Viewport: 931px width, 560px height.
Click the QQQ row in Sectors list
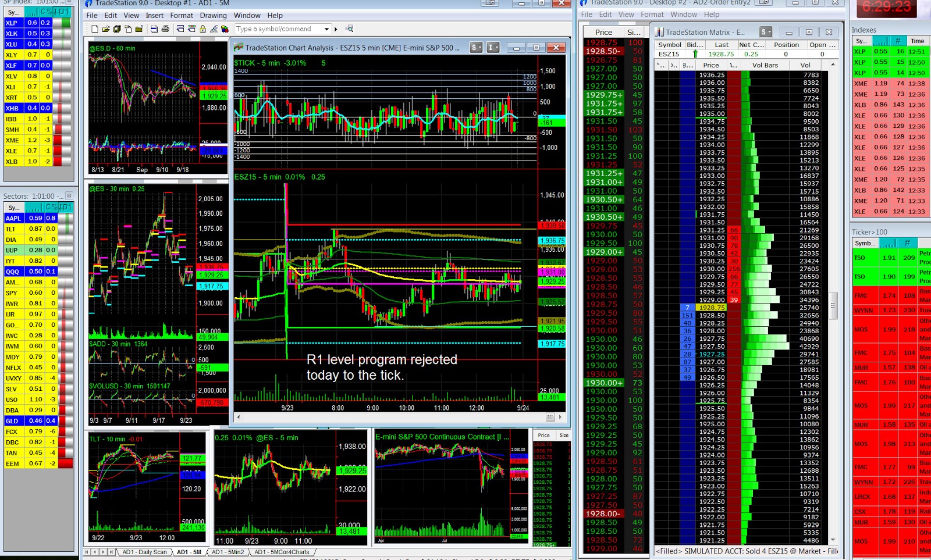coord(38,271)
